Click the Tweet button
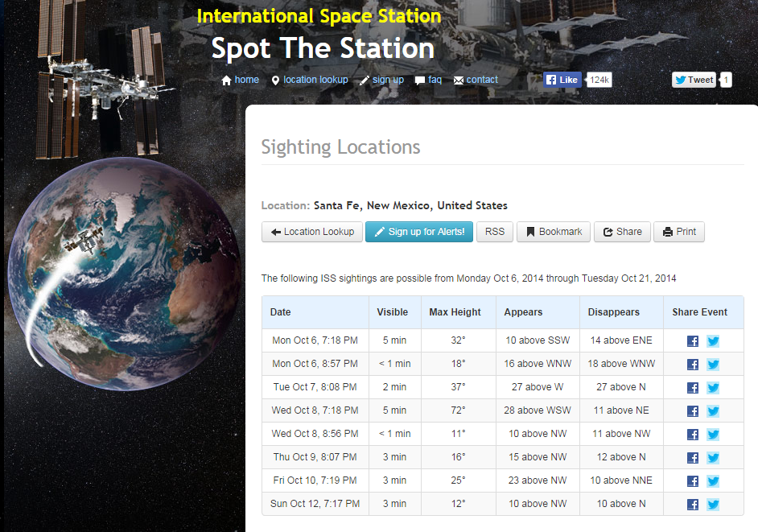 click(693, 80)
